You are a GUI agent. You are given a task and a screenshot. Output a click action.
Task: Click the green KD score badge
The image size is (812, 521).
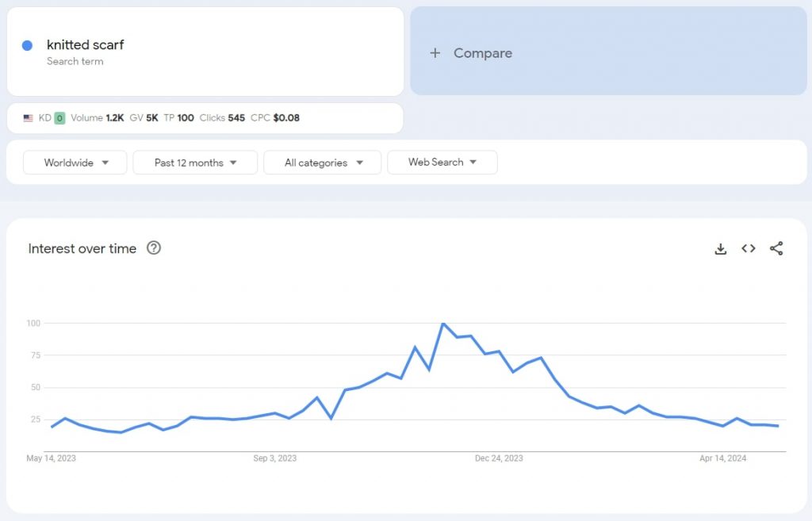point(59,118)
